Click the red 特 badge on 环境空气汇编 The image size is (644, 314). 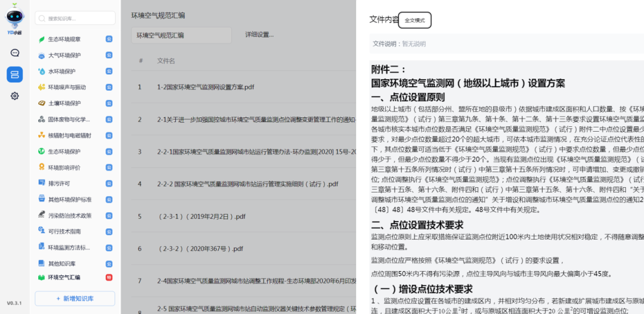tap(109, 278)
